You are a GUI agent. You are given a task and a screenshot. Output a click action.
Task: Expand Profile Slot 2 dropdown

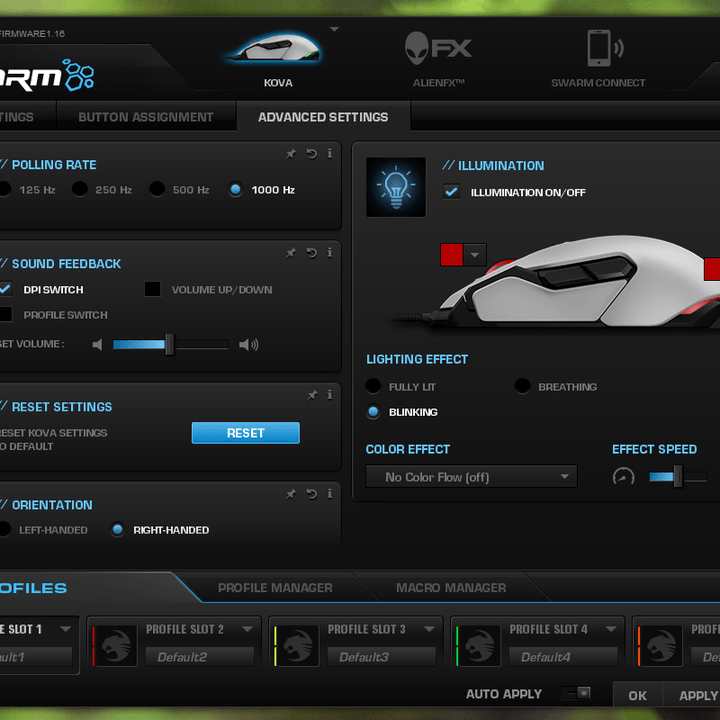[248, 629]
